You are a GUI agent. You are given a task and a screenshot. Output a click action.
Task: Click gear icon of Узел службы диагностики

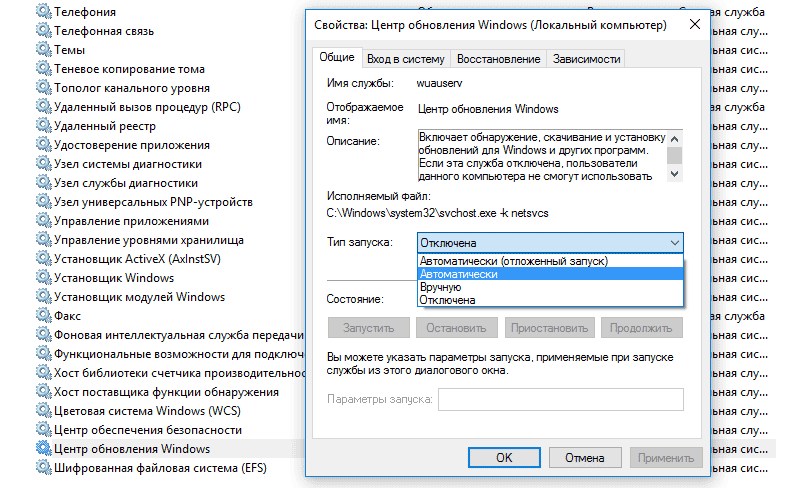pos(44,183)
